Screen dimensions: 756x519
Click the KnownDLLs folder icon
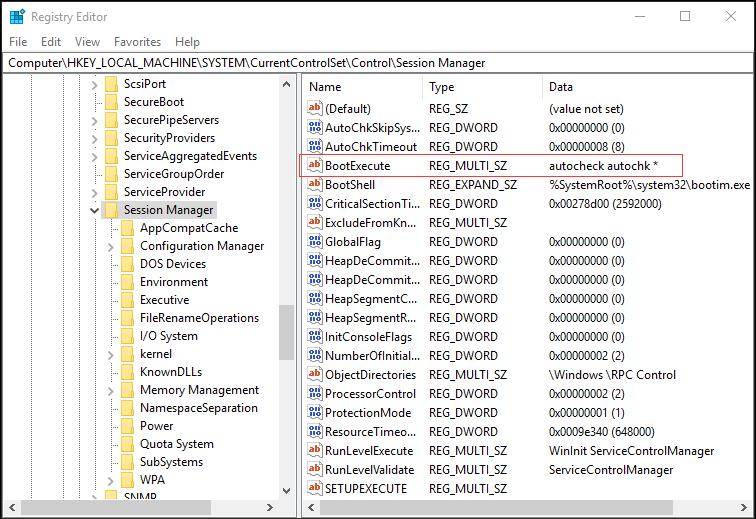coord(128,372)
